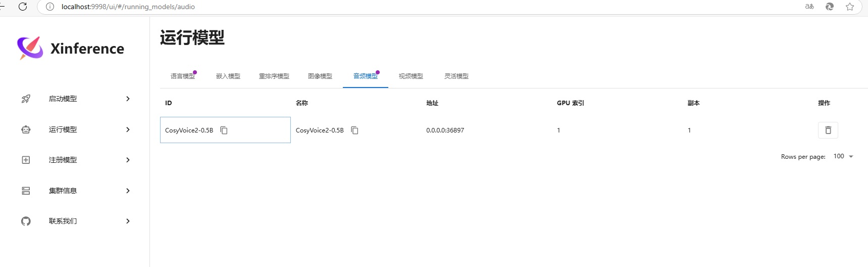The height and width of the screenshot is (267, 868).
Task: Click the site information icon in address bar
Action: pyautogui.click(x=50, y=7)
